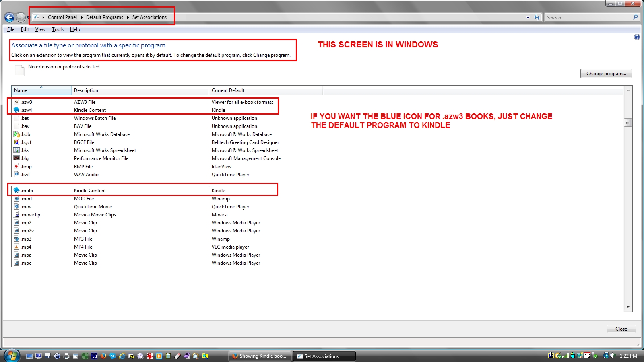Open the Tools menu
This screenshot has width=644, height=362.
point(58,29)
